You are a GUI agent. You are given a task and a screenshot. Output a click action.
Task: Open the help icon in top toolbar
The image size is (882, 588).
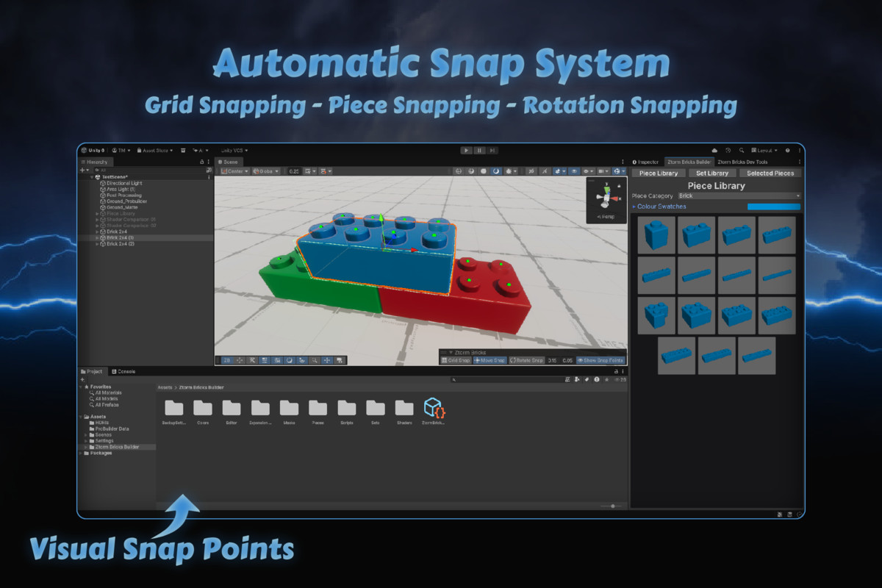coord(787,150)
